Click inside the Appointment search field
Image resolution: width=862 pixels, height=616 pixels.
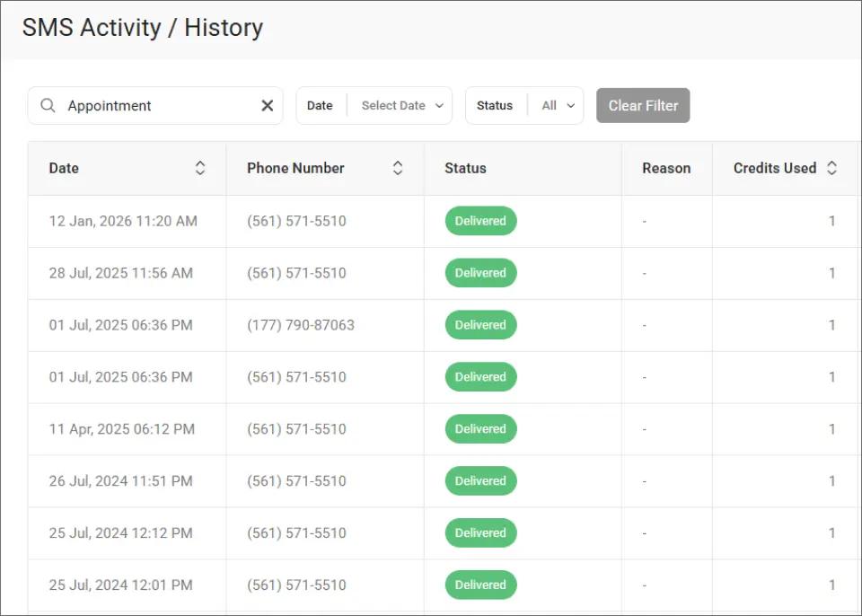(x=153, y=105)
